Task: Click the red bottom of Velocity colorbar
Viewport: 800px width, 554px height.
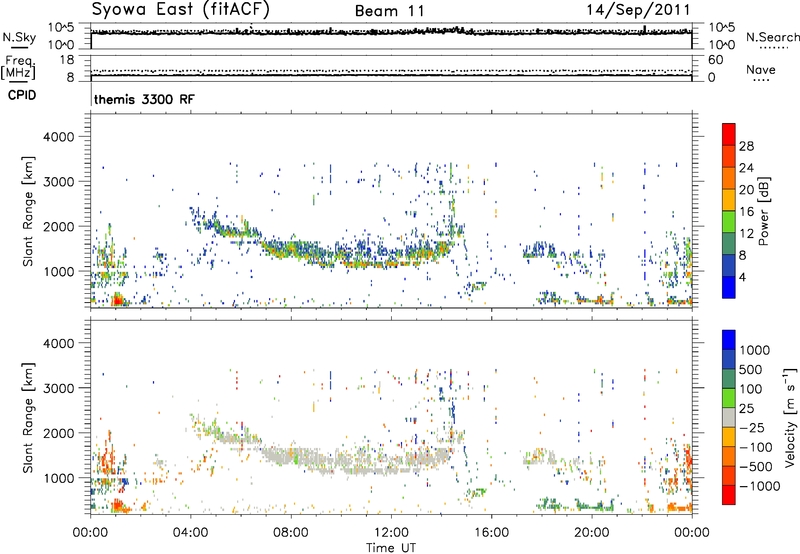Action: (x=729, y=495)
